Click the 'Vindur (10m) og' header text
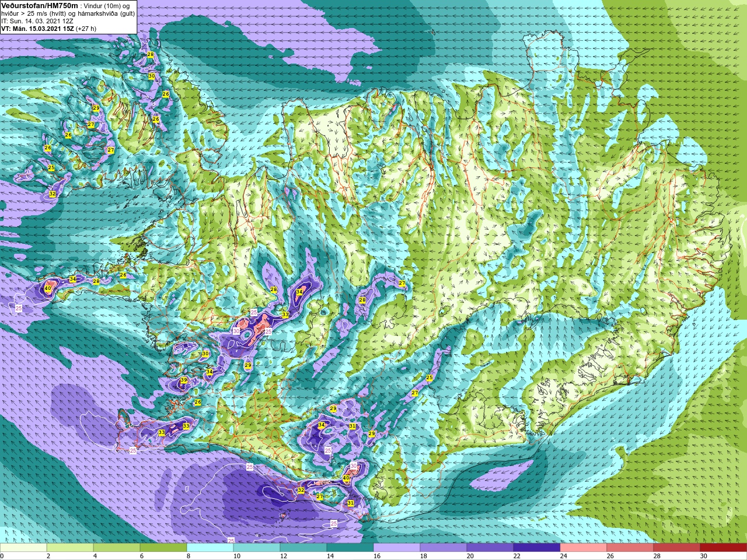Viewport: 747px width, 560px height. pyautogui.click(x=107, y=6)
